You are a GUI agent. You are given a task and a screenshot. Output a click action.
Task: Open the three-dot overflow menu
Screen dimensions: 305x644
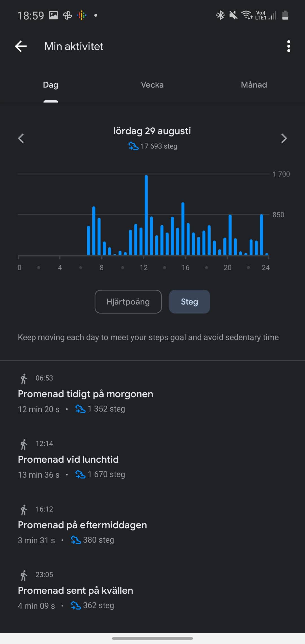(288, 46)
